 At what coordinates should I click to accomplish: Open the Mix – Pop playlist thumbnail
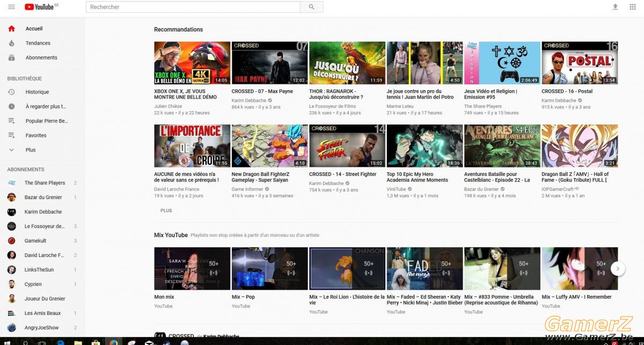click(x=270, y=269)
